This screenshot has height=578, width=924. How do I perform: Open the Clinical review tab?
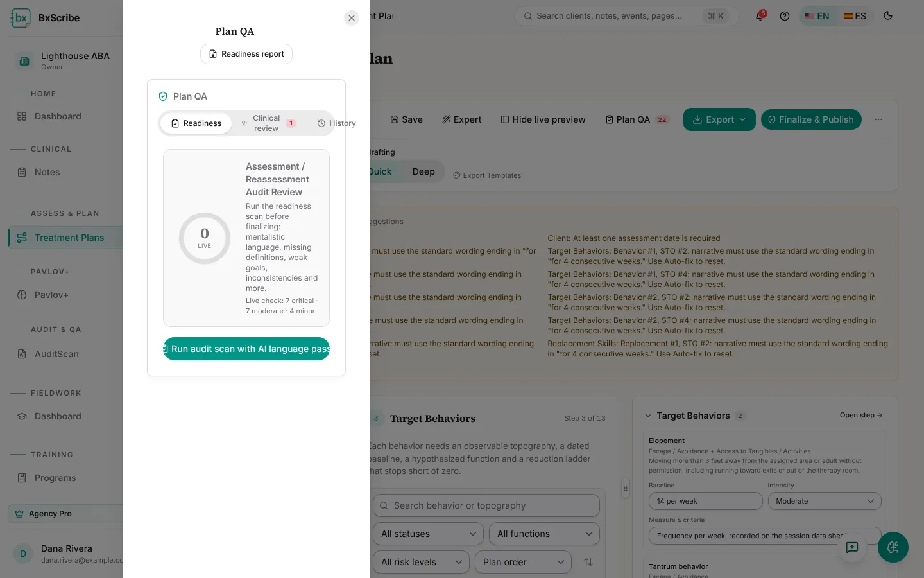[268, 123]
